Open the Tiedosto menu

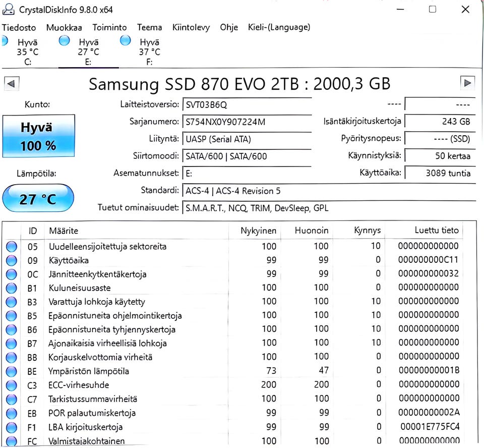click(x=19, y=28)
